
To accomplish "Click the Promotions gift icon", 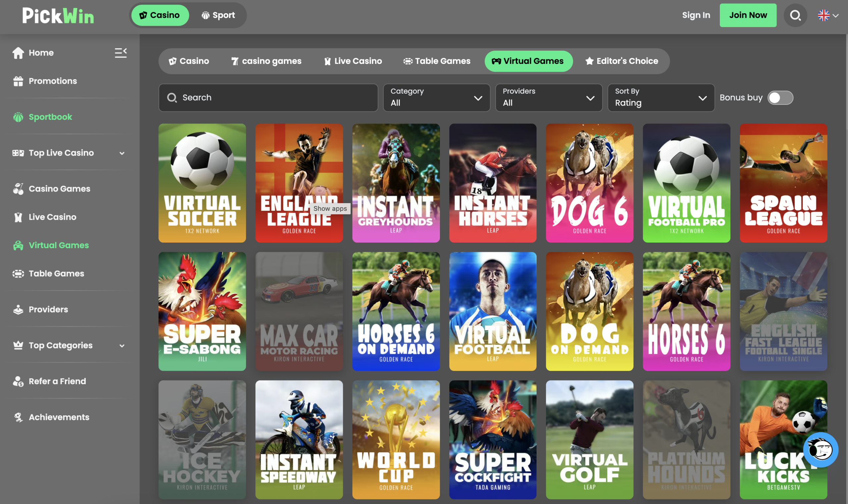I will (18, 81).
